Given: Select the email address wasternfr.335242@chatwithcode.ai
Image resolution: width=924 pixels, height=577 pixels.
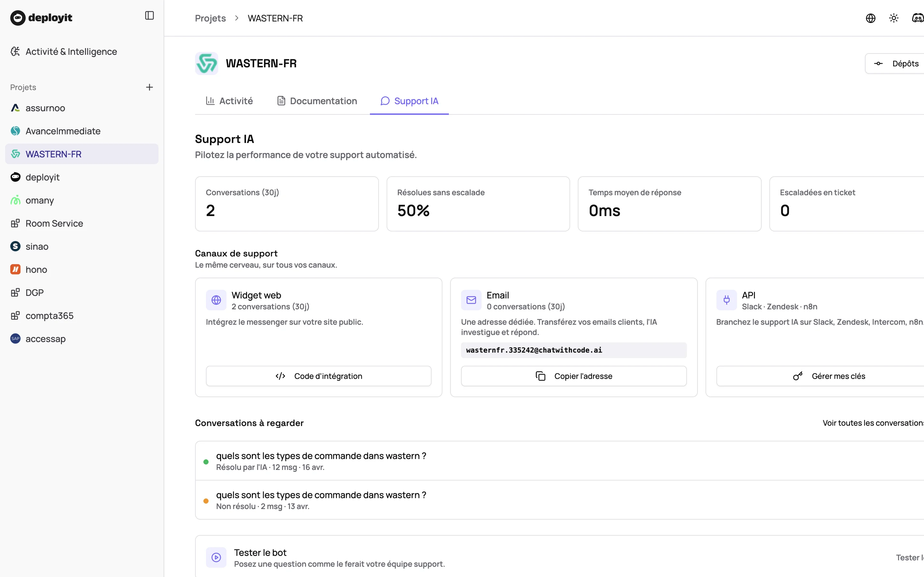Looking at the screenshot, I should (x=534, y=350).
